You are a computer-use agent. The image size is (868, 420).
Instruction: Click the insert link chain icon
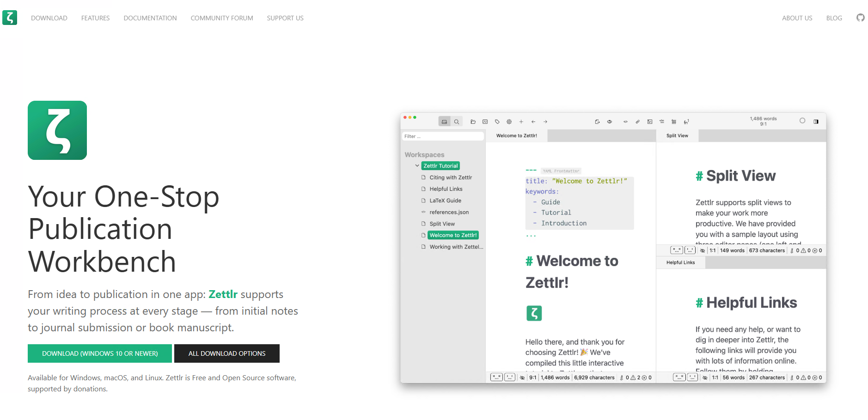[637, 122]
